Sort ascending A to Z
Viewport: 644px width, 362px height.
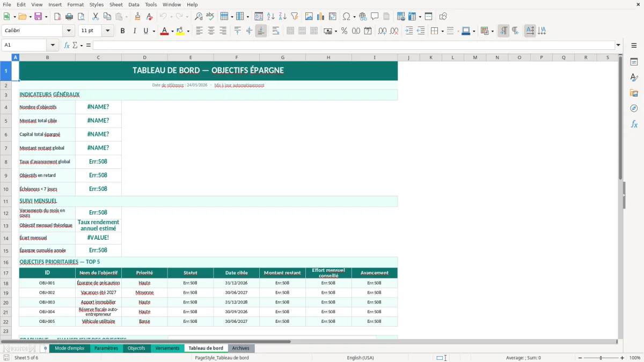(271, 17)
